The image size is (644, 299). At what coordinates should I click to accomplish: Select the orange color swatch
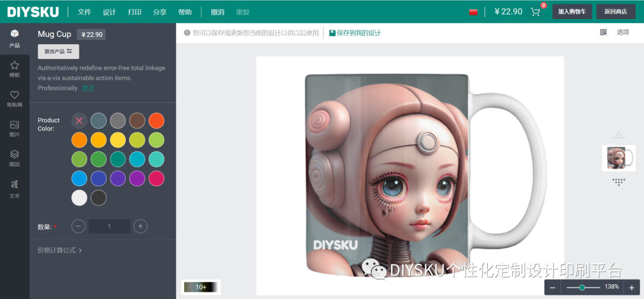79,140
